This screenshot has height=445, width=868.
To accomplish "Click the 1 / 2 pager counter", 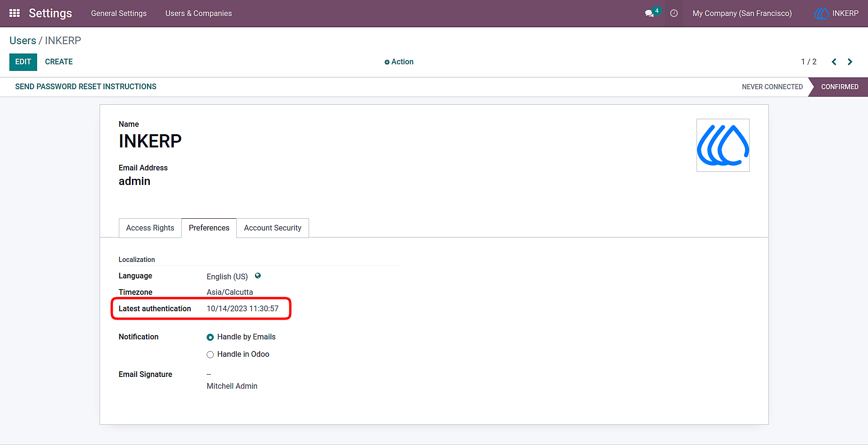I will point(809,62).
